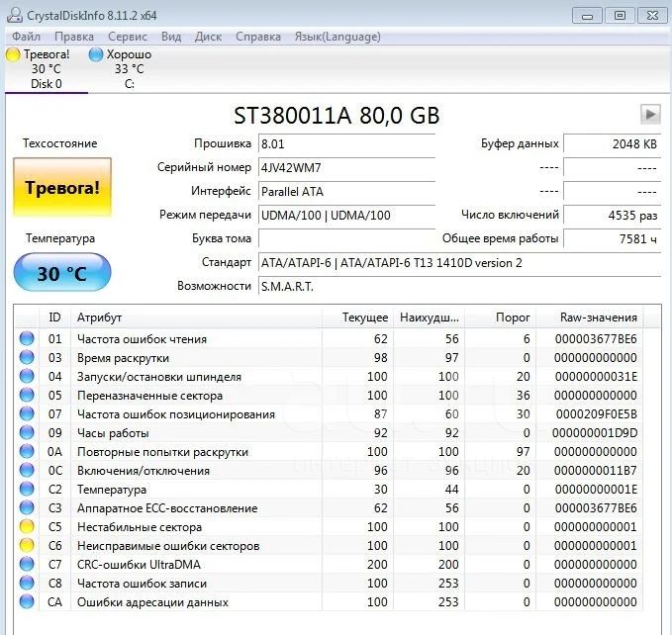Click the empty Буква тома field
The height and width of the screenshot is (635, 672).
click(346, 238)
